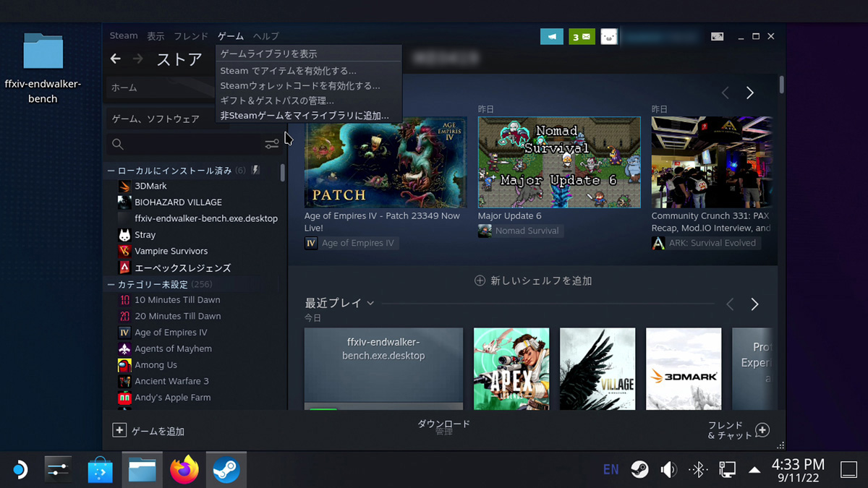Open the Steam announcements megaphone icon
Viewport: 868px width, 488px height.
(x=552, y=36)
